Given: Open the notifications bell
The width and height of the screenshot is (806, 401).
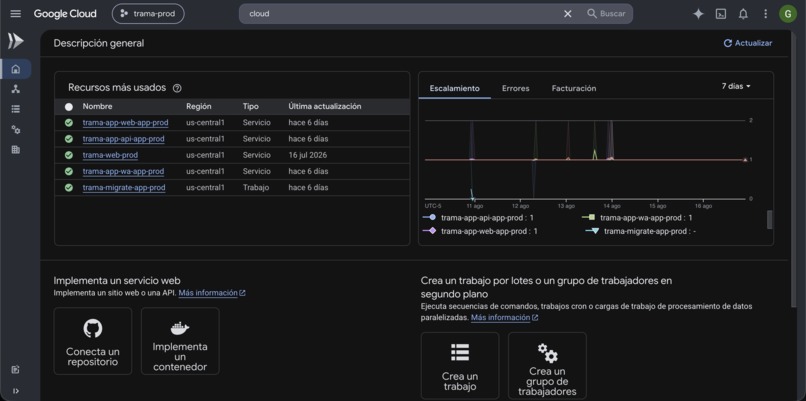Looking at the screenshot, I should [x=743, y=14].
